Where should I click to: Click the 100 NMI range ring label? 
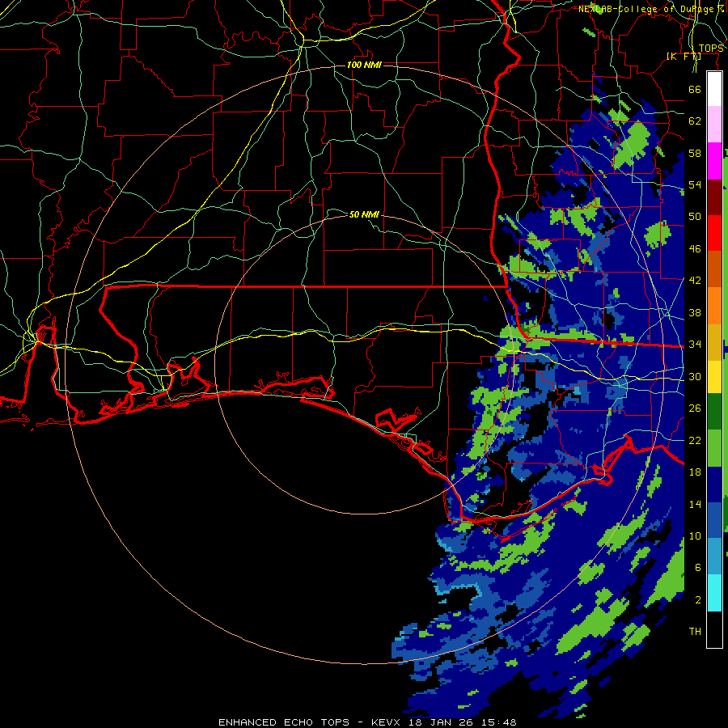(364, 65)
